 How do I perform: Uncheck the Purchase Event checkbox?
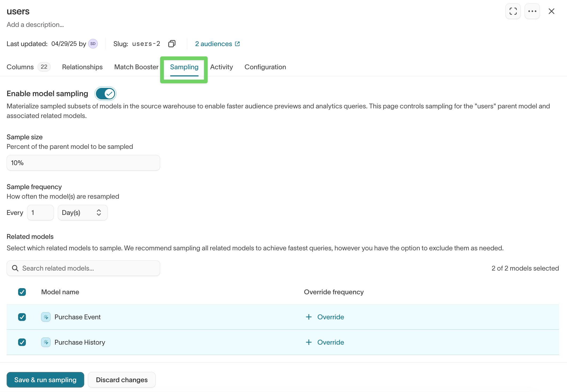tap(22, 317)
